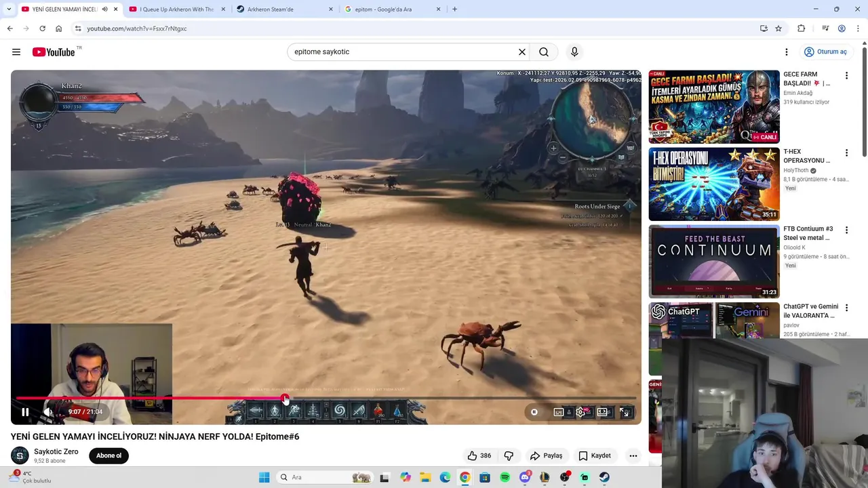This screenshot has width=868, height=488.
Task: Close the Arkheron Steam'de tab
Action: tap(331, 9)
